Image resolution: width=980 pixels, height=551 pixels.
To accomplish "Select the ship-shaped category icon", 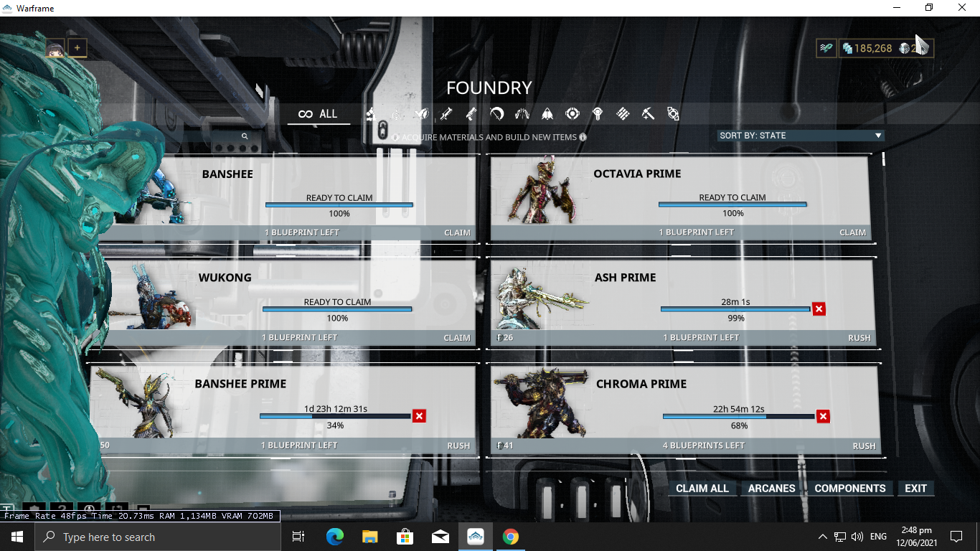I will (x=547, y=113).
